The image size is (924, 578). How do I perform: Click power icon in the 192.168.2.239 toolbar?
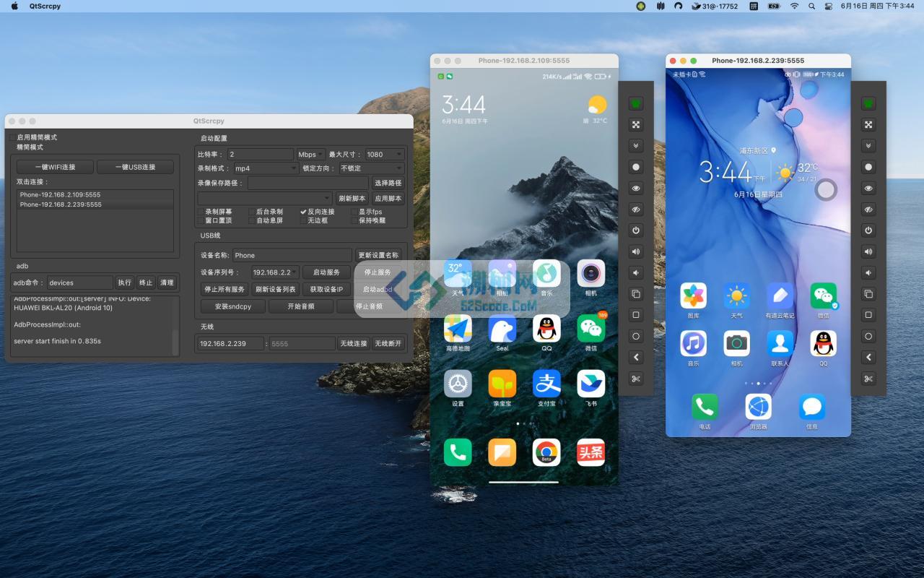coord(868,230)
